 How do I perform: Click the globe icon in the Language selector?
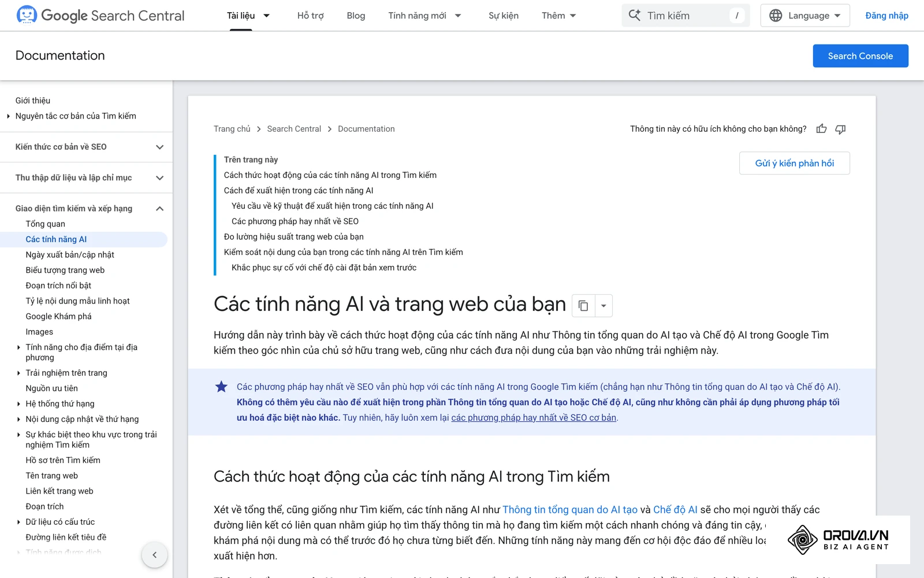[x=776, y=16]
